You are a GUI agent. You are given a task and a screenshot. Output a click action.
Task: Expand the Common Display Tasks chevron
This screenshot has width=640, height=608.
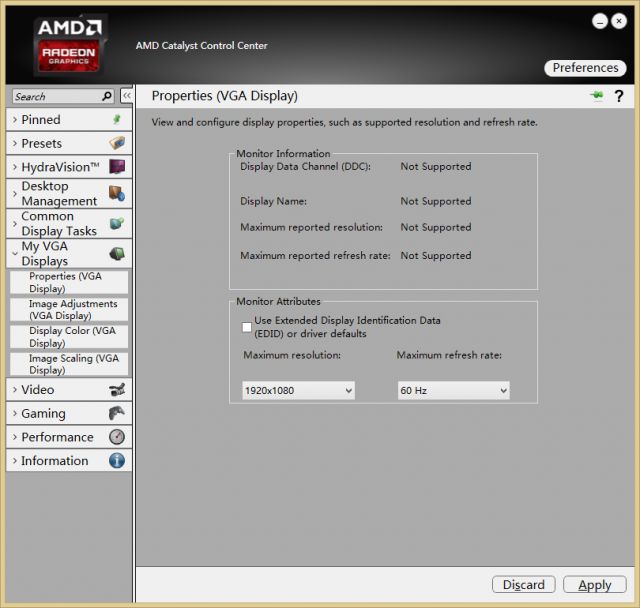coord(15,224)
